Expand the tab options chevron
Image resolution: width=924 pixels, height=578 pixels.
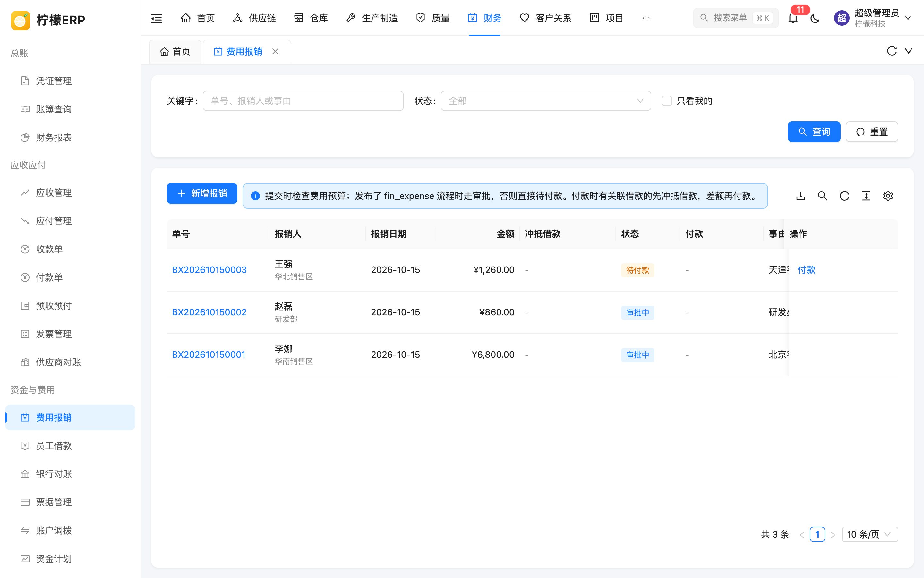[908, 51]
